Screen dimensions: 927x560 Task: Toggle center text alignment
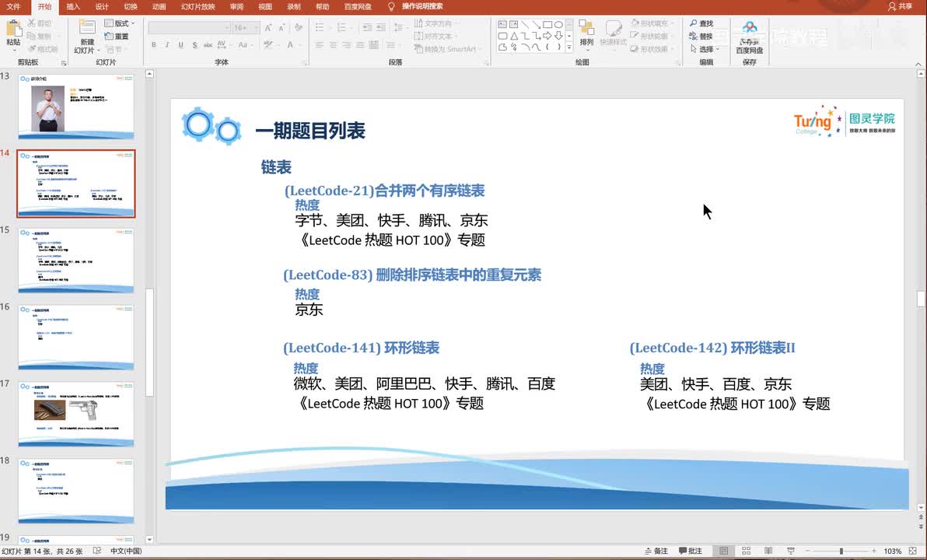click(334, 45)
